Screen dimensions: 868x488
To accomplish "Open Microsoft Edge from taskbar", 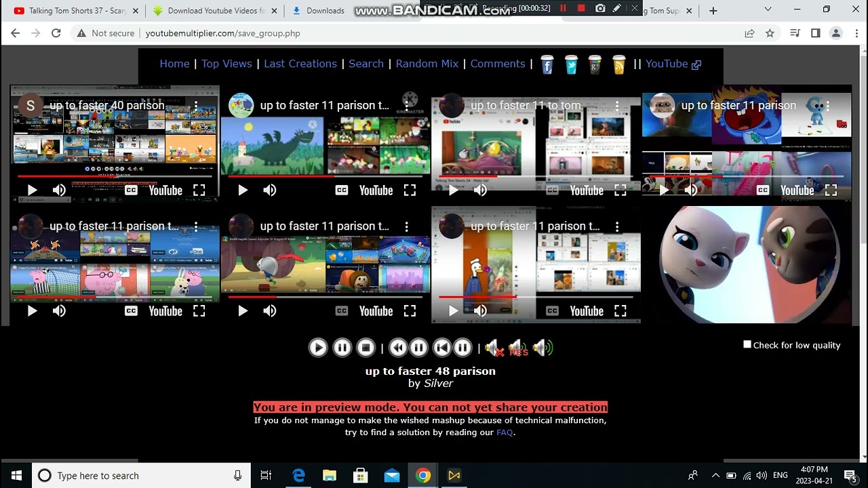I will 298,476.
